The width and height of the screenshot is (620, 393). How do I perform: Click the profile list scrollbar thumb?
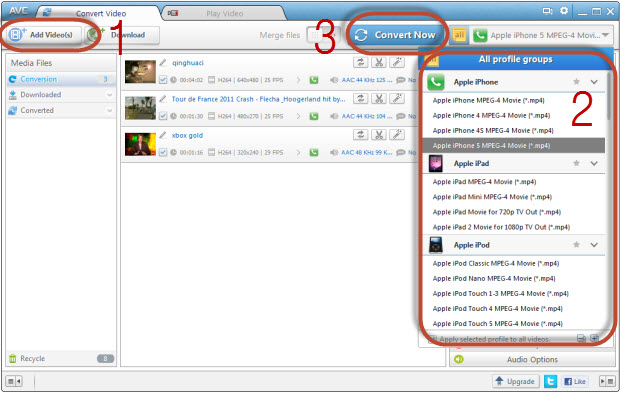(609, 96)
